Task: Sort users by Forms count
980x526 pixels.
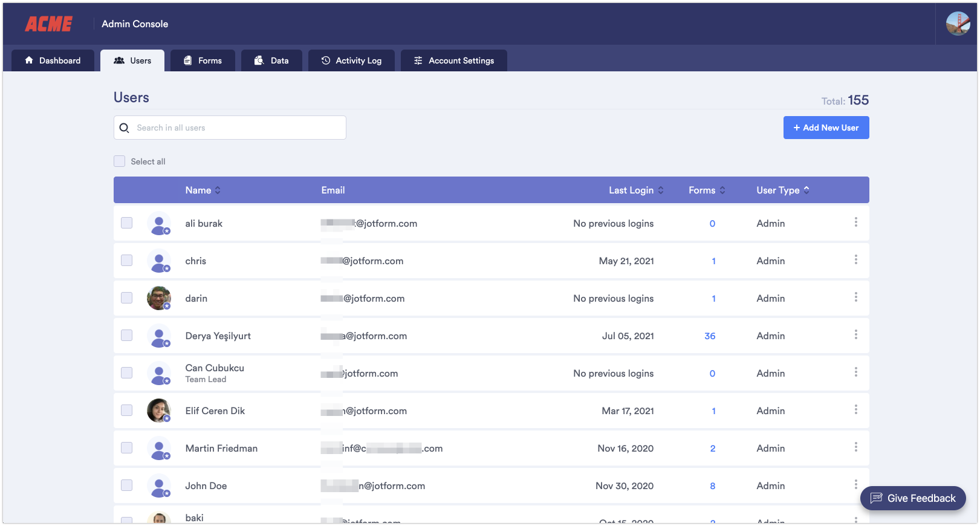Action: click(x=707, y=190)
